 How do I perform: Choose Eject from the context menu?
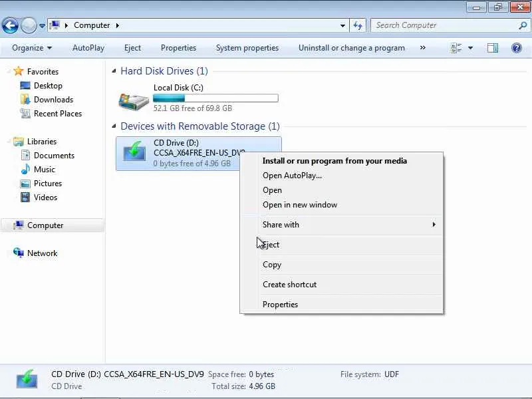(271, 245)
